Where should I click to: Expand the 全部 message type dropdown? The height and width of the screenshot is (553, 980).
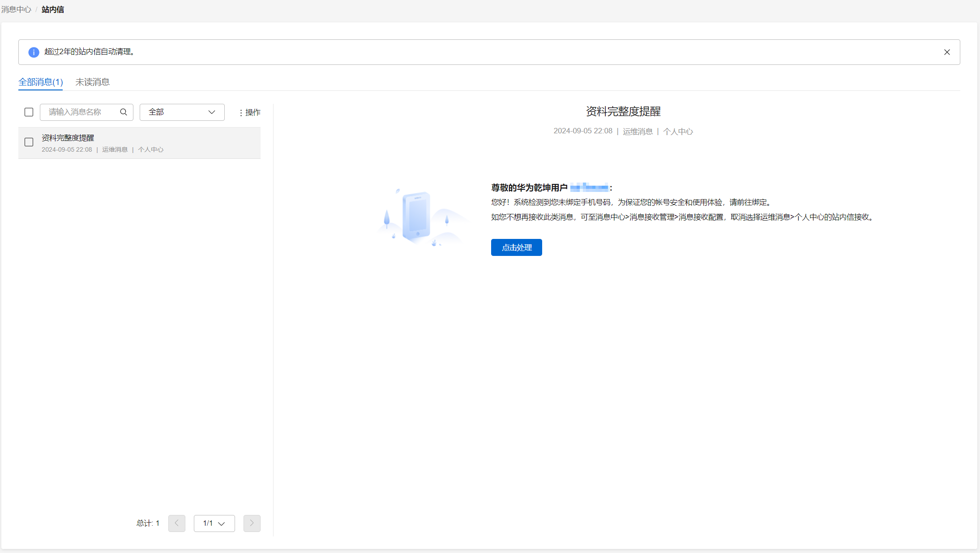(x=182, y=112)
